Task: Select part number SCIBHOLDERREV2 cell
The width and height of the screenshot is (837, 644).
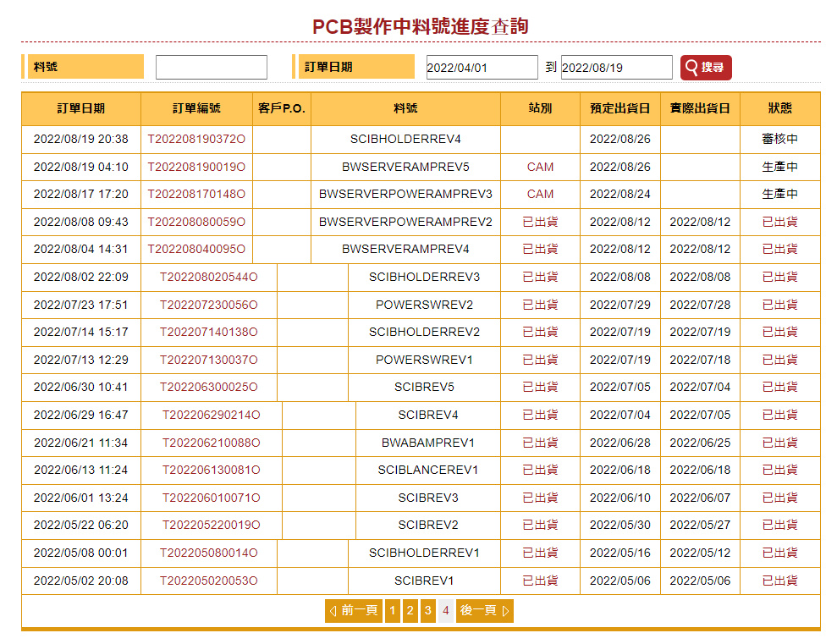Action: pos(424,332)
